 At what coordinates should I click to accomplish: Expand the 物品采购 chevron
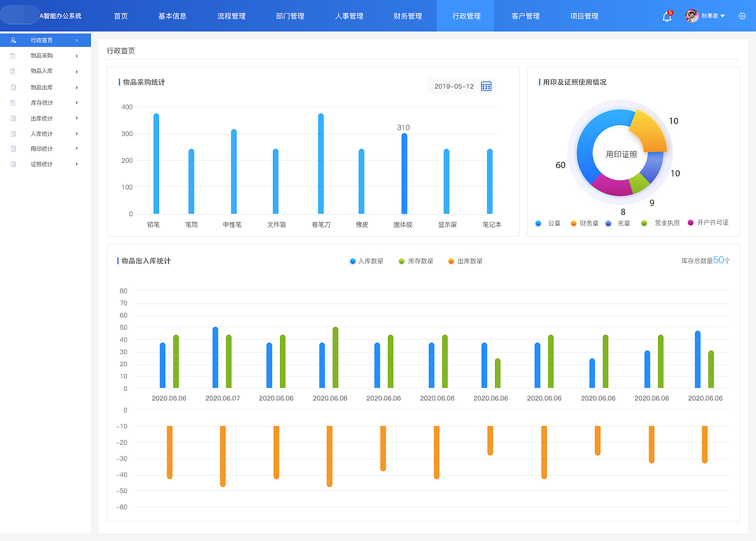coord(77,56)
